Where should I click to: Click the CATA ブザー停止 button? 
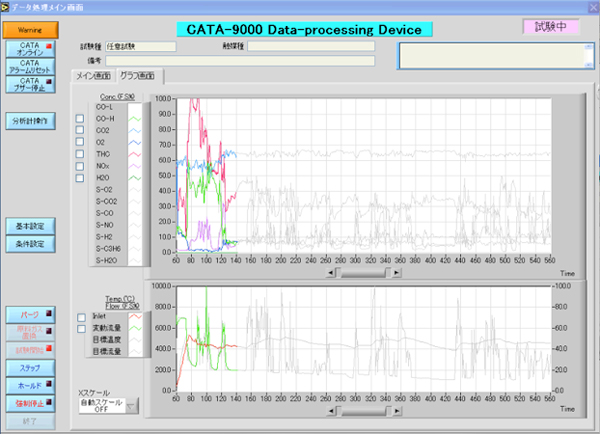31,85
